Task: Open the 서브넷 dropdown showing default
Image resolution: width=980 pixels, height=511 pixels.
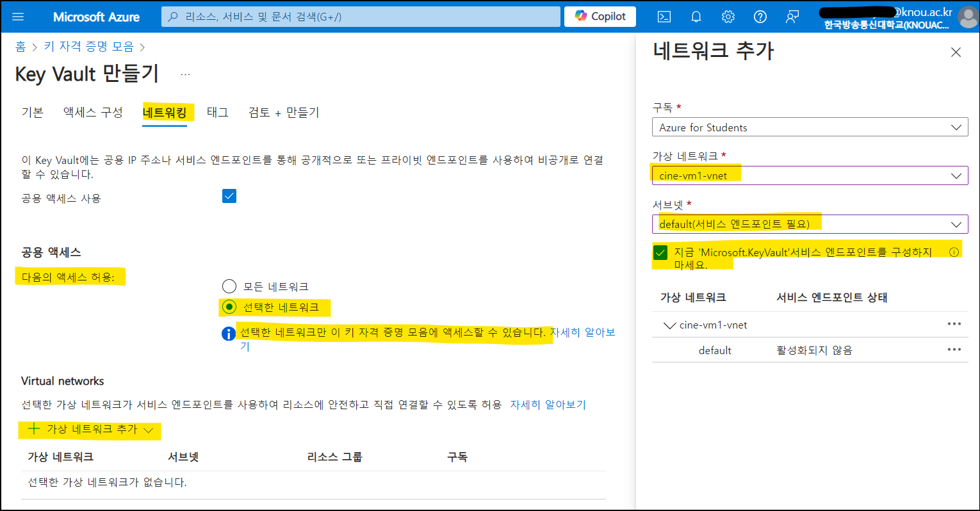Action: pos(810,224)
